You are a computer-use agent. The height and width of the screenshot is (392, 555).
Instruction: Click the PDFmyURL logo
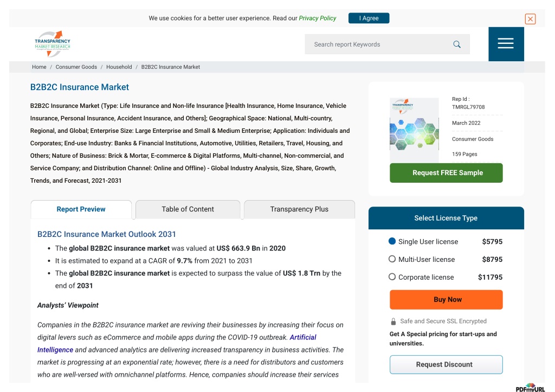(530, 388)
